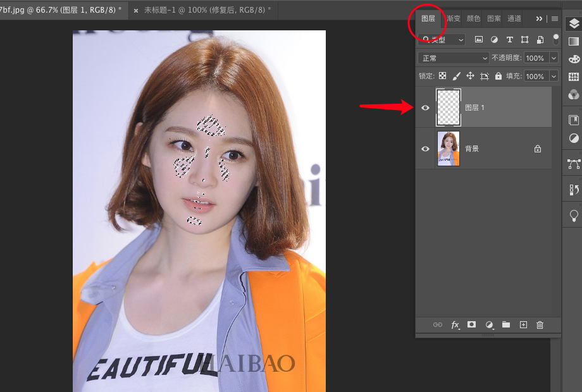Delete layer using the trash icon
This screenshot has width=582, height=392.
[x=540, y=325]
